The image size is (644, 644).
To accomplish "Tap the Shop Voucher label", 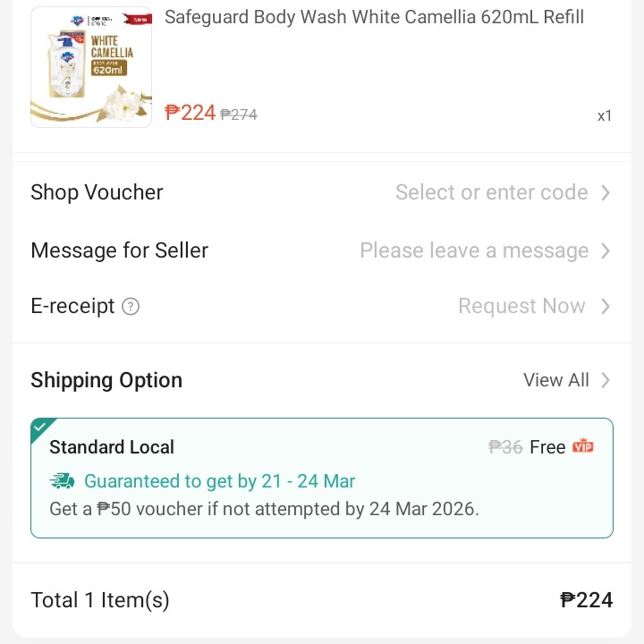I will tap(97, 192).
